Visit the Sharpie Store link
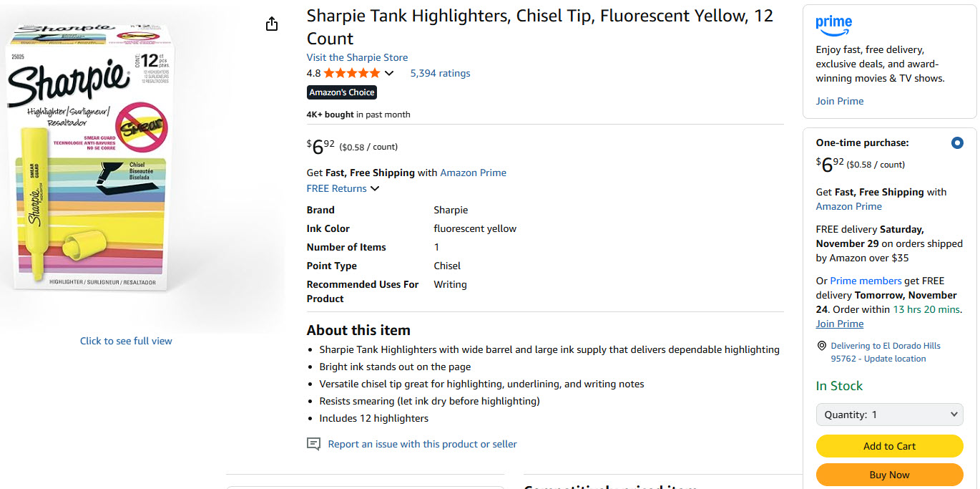Viewport: 980px width, 489px height. click(x=357, y=57)
